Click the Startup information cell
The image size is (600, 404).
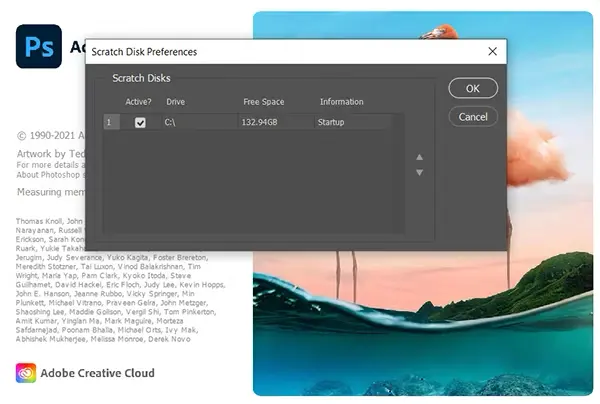333,122
